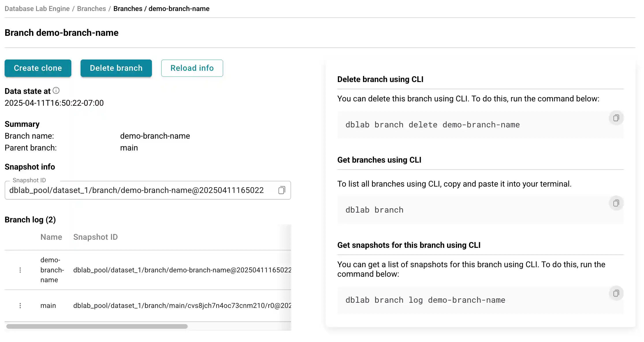Click the horizontal scrollbar under Branch log

point(97,326)
